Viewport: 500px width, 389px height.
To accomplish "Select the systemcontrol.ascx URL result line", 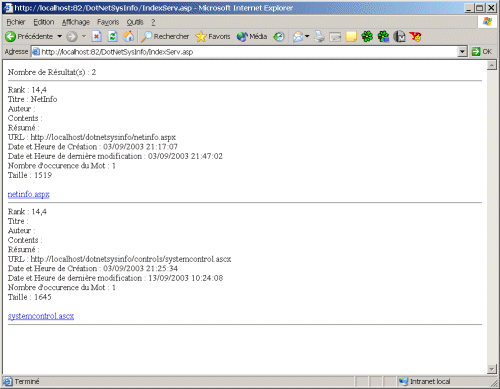I will point(119,259).
